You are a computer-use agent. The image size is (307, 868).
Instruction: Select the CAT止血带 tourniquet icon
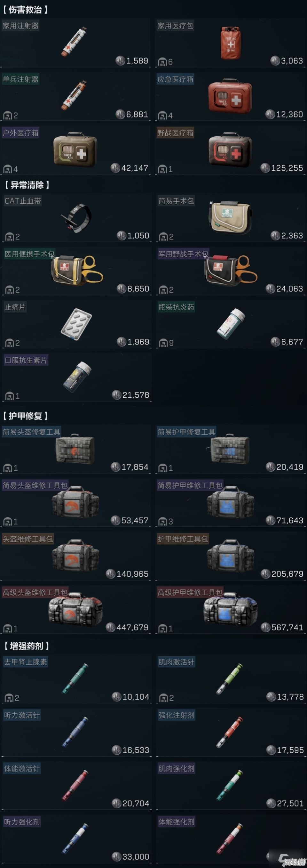point(76,217)
